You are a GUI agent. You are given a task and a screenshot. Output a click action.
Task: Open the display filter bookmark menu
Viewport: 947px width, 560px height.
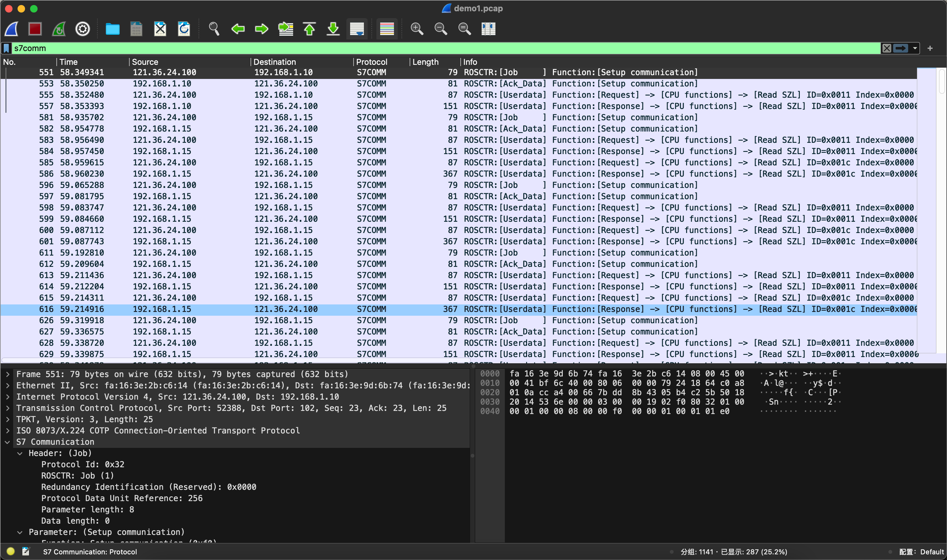(6, 48)
